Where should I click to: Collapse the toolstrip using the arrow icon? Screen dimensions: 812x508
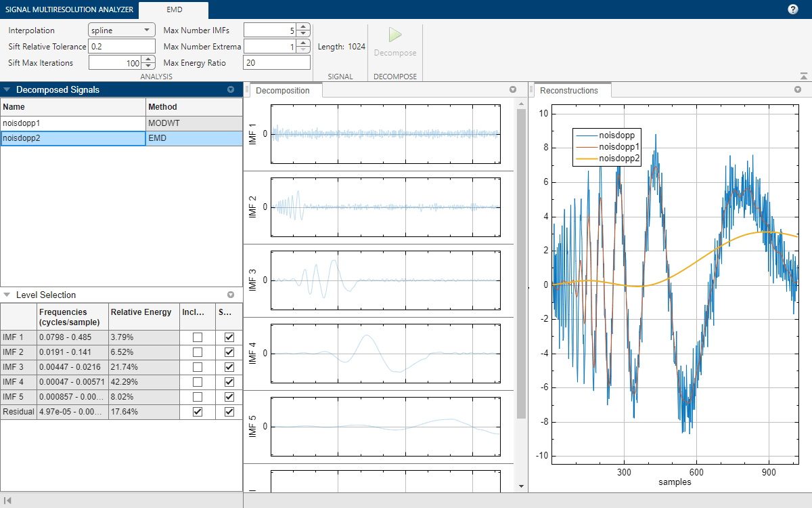point(803,77)
